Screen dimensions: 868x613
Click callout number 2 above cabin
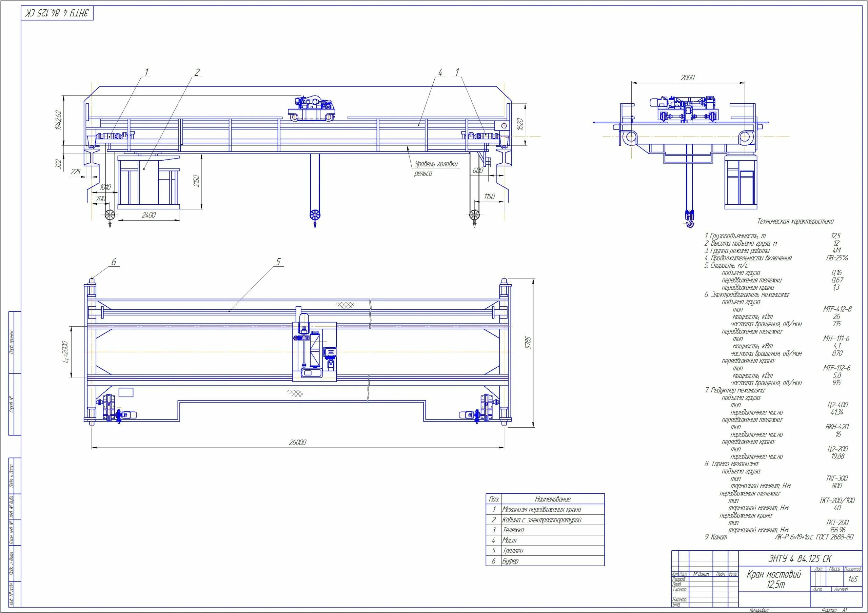click(x=197, y=72)
